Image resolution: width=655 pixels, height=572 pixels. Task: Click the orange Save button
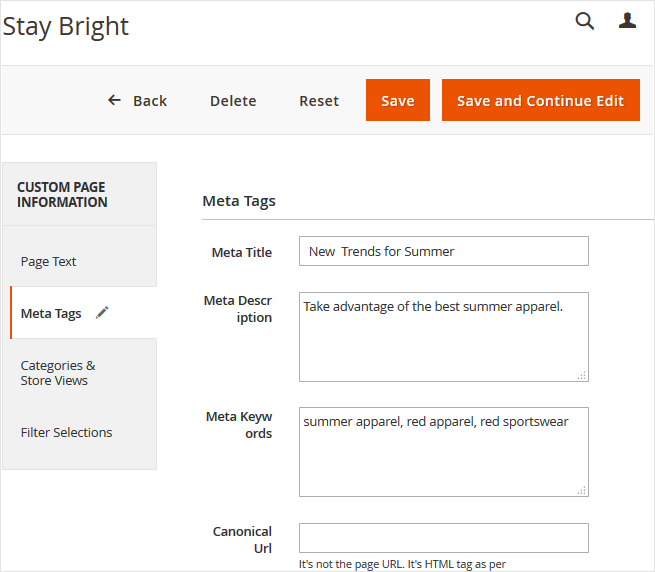[x=397, y=101]
